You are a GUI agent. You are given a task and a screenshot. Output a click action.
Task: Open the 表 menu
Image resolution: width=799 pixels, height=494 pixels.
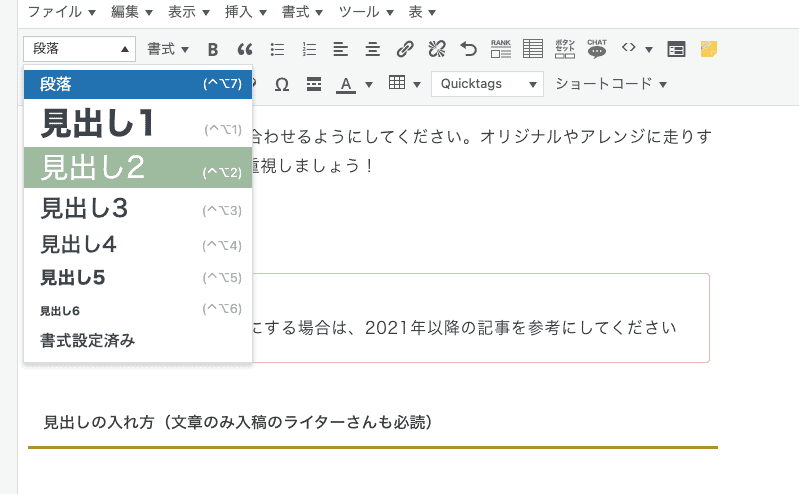pos(422,12)
